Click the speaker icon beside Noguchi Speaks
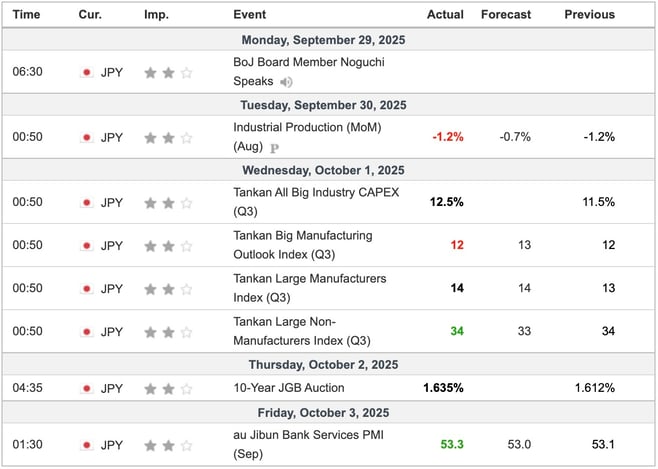This screenshot has height=469, width=658. pyautogui.click(x=287, y=82)
